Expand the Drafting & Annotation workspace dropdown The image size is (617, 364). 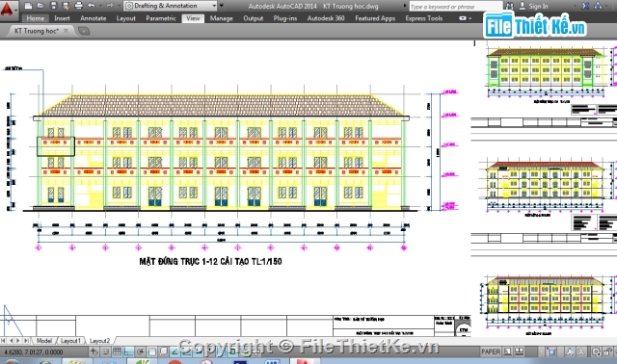point(214,6)
